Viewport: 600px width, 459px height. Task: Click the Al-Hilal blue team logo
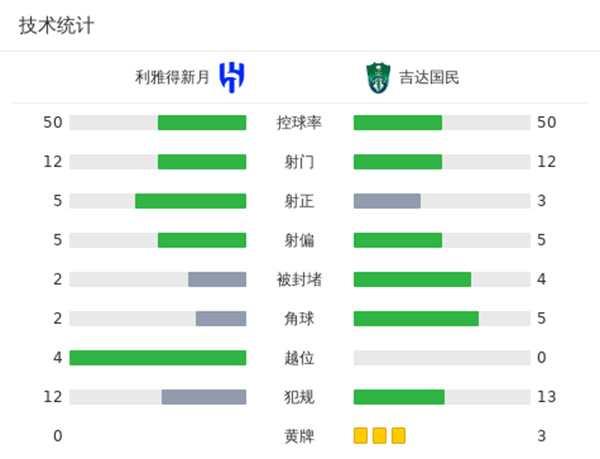(x=232, y=77)
